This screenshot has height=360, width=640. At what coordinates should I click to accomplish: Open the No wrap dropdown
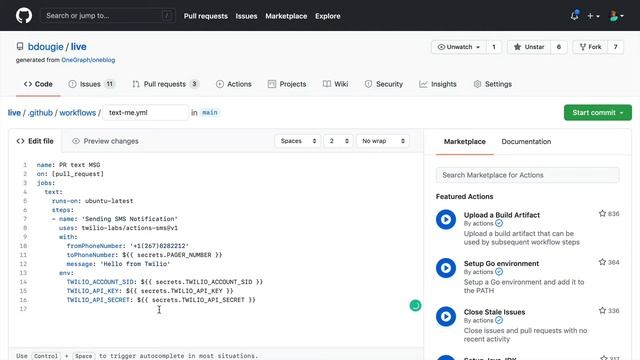pos(383,141)
